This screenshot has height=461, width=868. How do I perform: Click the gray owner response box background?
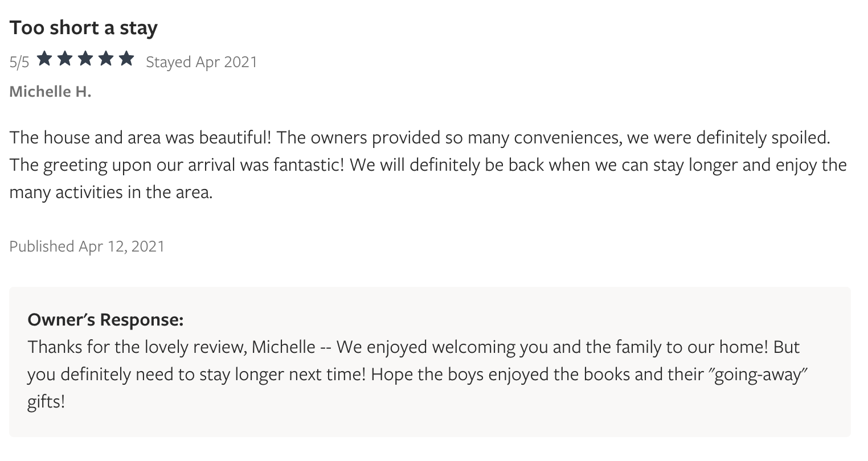click(430, 362)
